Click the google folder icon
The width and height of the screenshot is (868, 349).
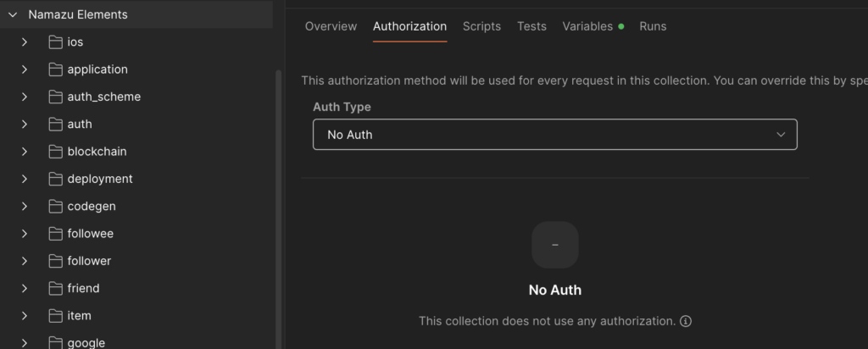56,342
